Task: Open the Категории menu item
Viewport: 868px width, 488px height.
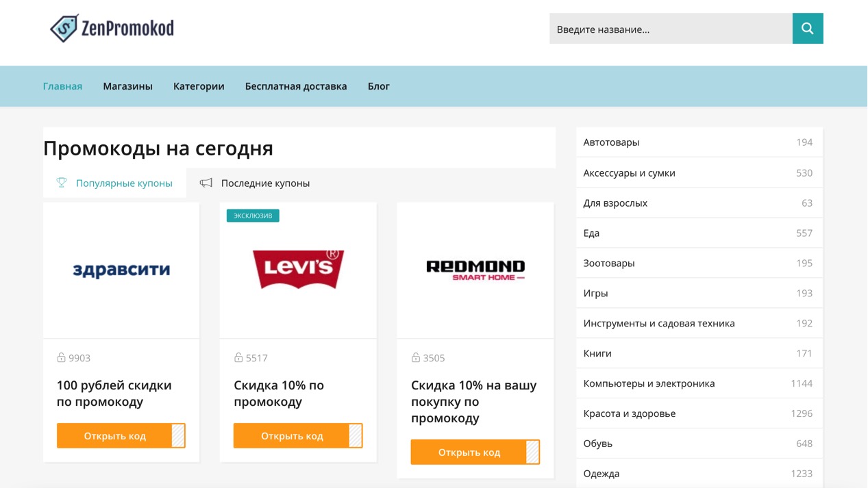Action: 199,86
